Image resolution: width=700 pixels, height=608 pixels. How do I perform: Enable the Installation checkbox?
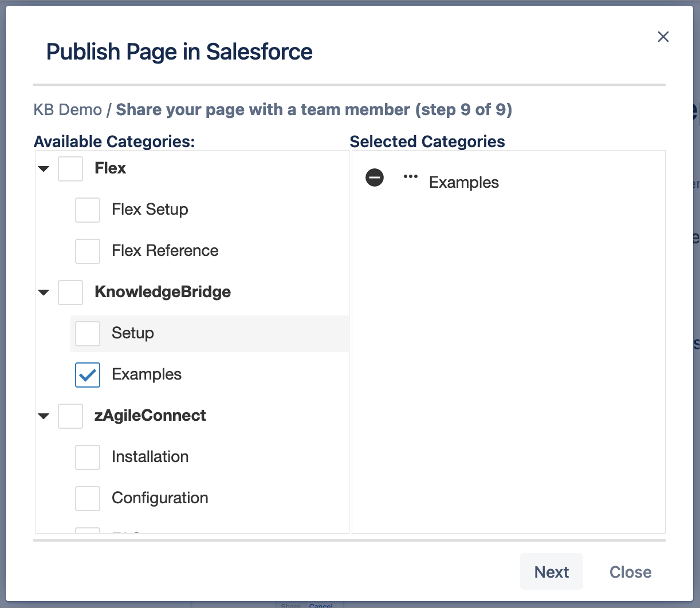[x=88, y=457]
